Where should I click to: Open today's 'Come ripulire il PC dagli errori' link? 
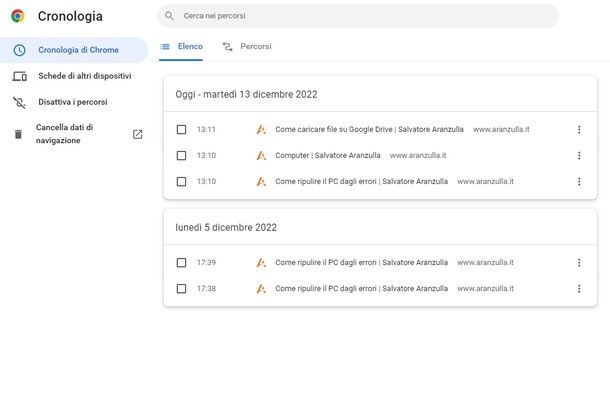tap(361, 181)
